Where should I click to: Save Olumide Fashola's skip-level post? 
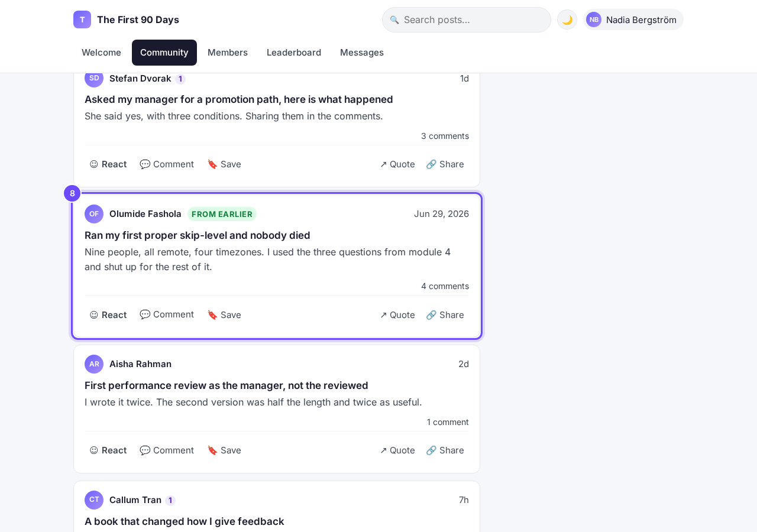224,315
